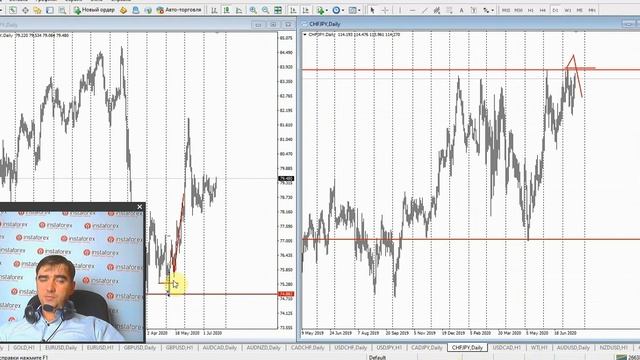Switch to line chart display
This screenshot has height=360, width=640.
239,10
